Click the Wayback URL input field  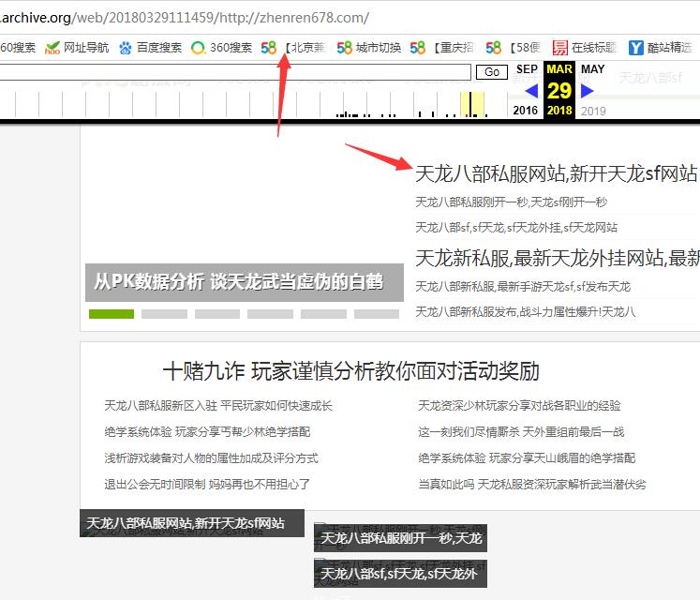[234, 72]
